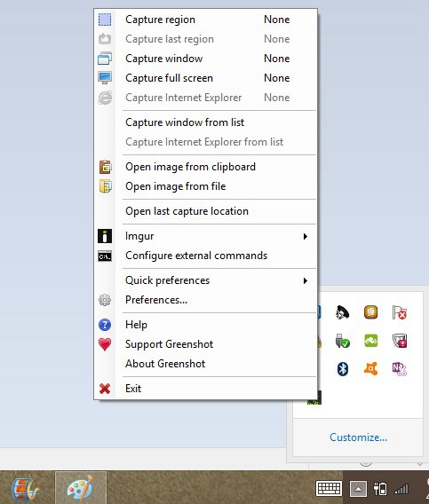
Task: Open Movie Maker from the taskbar
Action: tap(26, 488)
